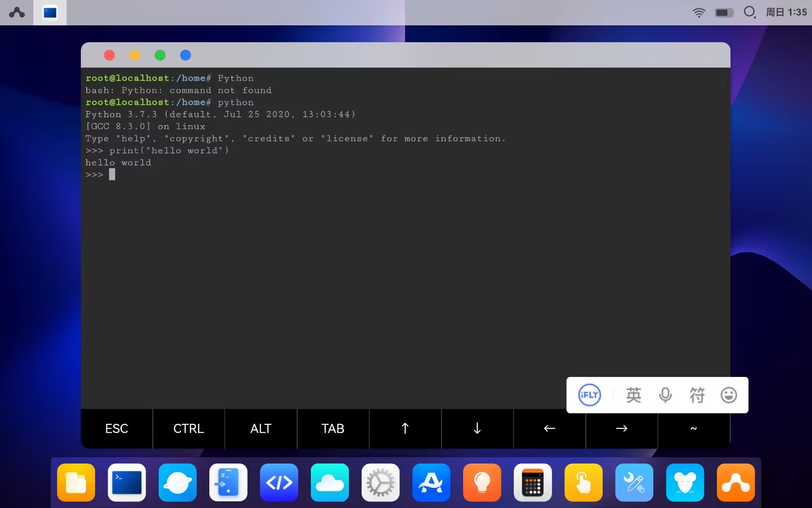This screenshot has width=812, height=508.
Task: Click the green window button
Action: (x=160, y=55)
